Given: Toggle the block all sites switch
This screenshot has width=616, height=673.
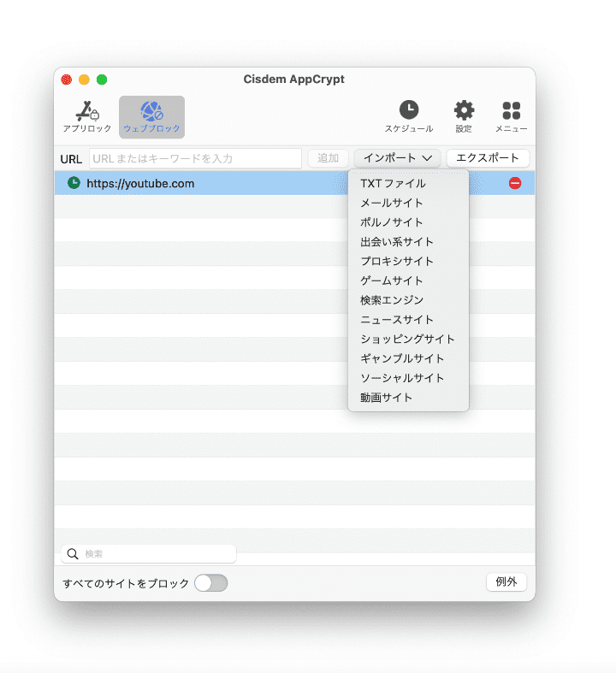Looking at the screenshot, I should [x=210, y=583].
